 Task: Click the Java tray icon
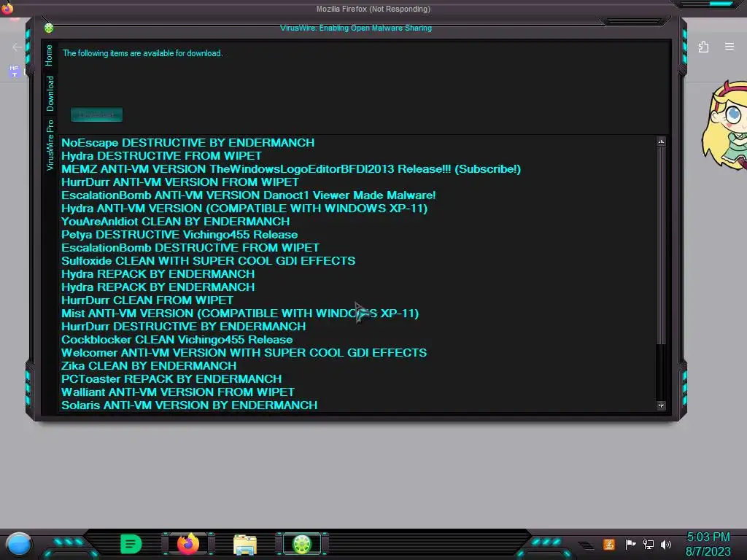click(x=609, y=544)
